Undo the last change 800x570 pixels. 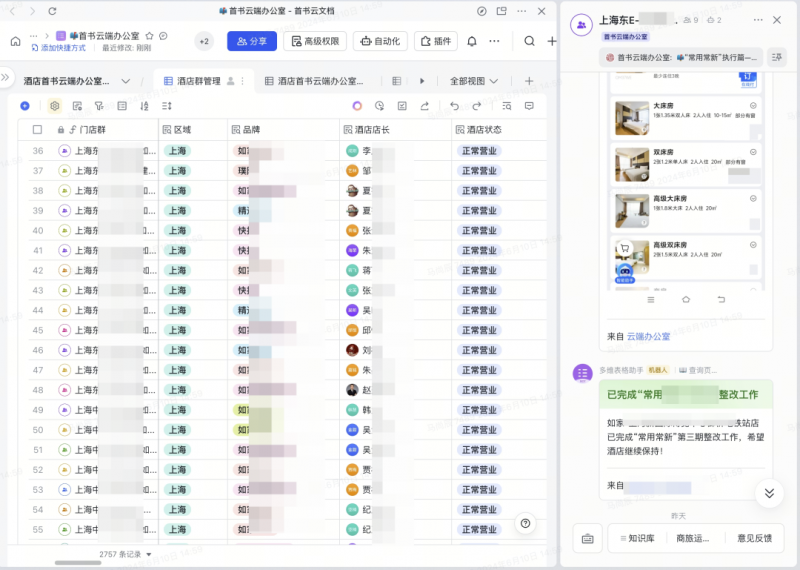454,106
